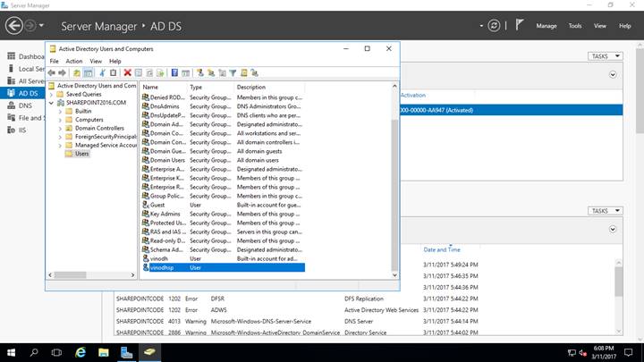
Task: Select DNS in the Server Manager sidebar
Action: click(25, 105)
